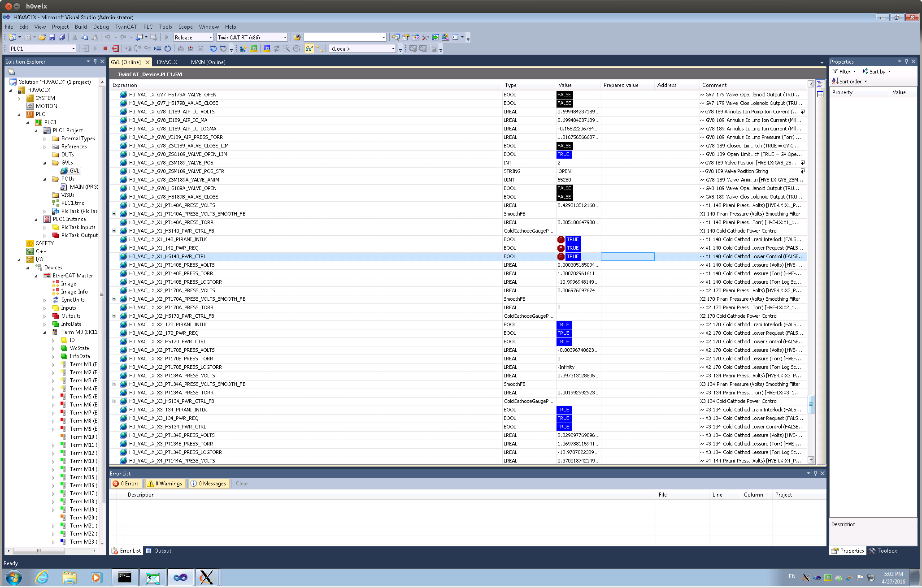
Task: Click the empty search combo box in the toolbar
Action: click(345, 37)
